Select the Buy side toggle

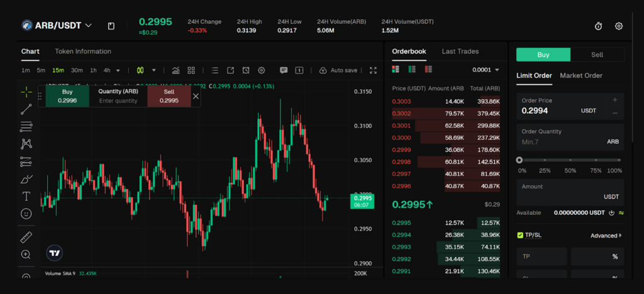pos(543,55)
